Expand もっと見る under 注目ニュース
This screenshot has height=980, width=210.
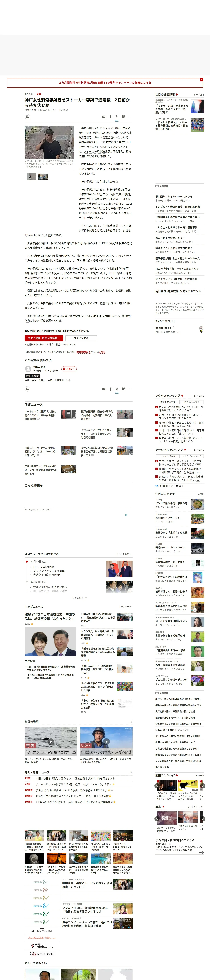[x=79, y=598]
